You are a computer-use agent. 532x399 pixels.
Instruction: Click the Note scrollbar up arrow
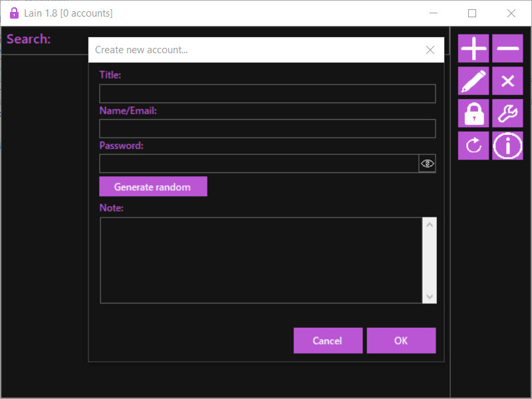point(430,225)
